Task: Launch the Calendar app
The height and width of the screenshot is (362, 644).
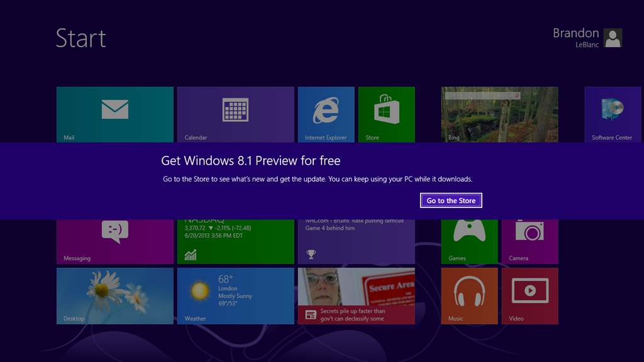Action: click(x=235, y=114)
